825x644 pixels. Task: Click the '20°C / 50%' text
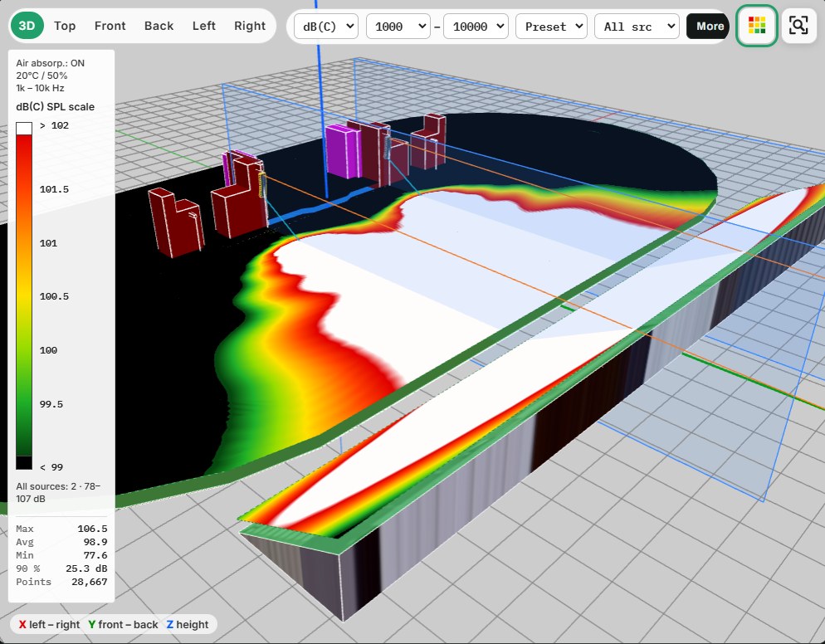point(41,76)
